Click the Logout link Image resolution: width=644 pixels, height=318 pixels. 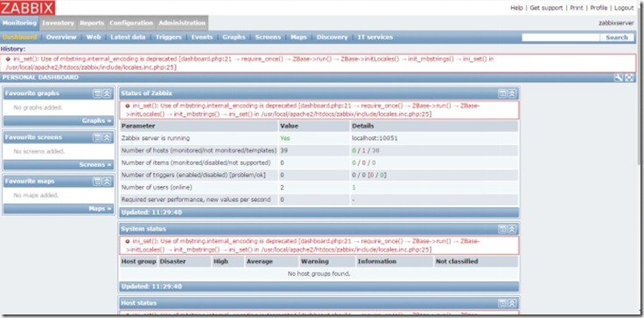pos(624,8)
